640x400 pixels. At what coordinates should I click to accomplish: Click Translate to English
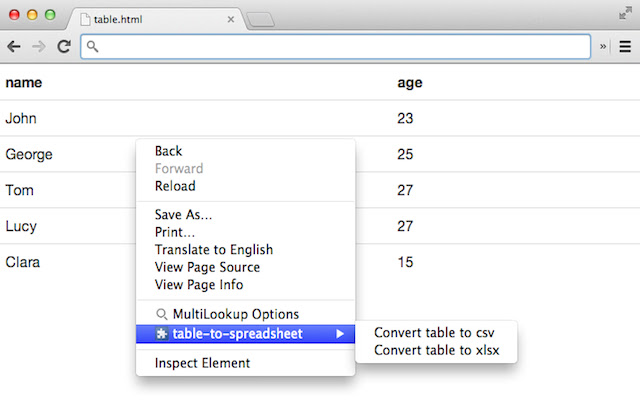pyautogui.click(x=213, y=249)
